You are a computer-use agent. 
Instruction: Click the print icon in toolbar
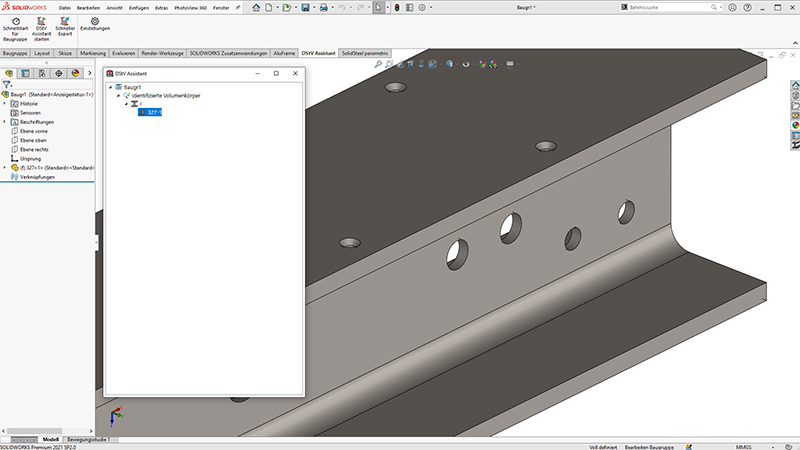tap(323, 8)
